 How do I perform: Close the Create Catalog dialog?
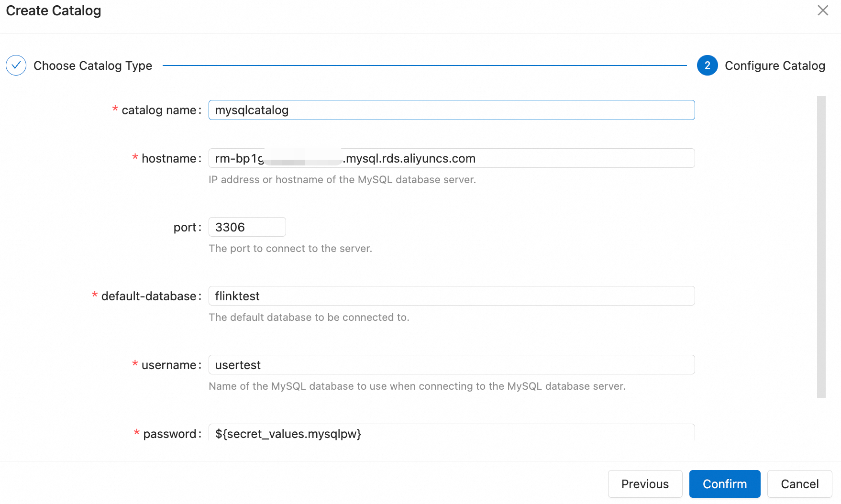pos(822,10)
